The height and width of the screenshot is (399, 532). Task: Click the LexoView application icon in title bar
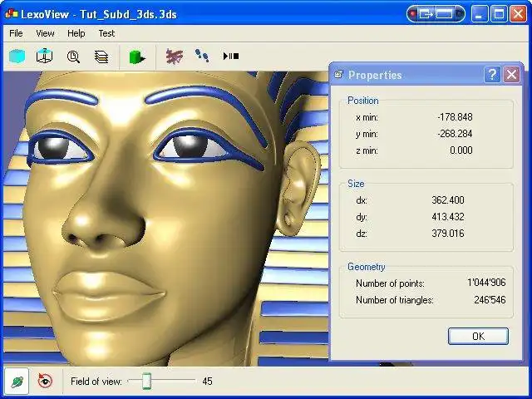[x=11, y=14]
